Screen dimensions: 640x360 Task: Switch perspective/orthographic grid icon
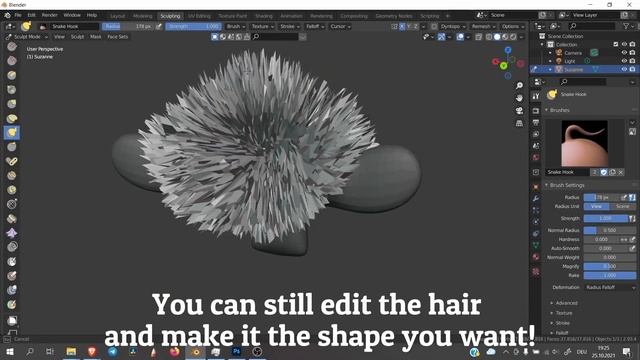pos(519,123)
